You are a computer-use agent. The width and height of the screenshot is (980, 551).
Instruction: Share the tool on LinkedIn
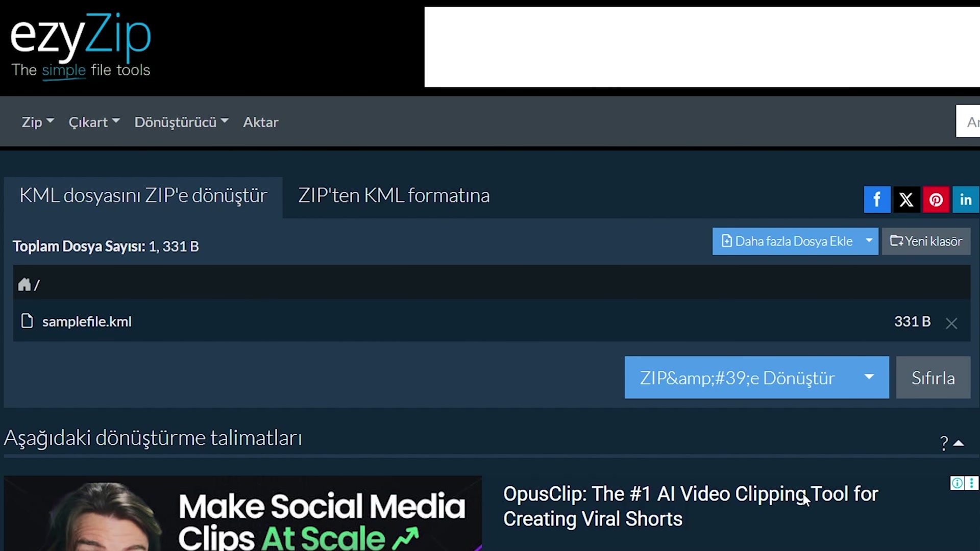pos(965,199)
